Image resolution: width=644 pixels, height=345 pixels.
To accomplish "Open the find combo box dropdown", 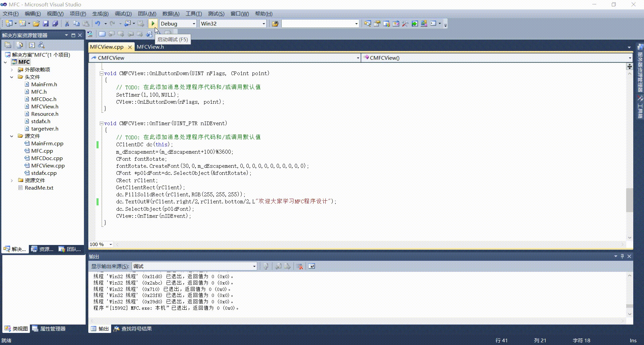I will tap(356, 23).
